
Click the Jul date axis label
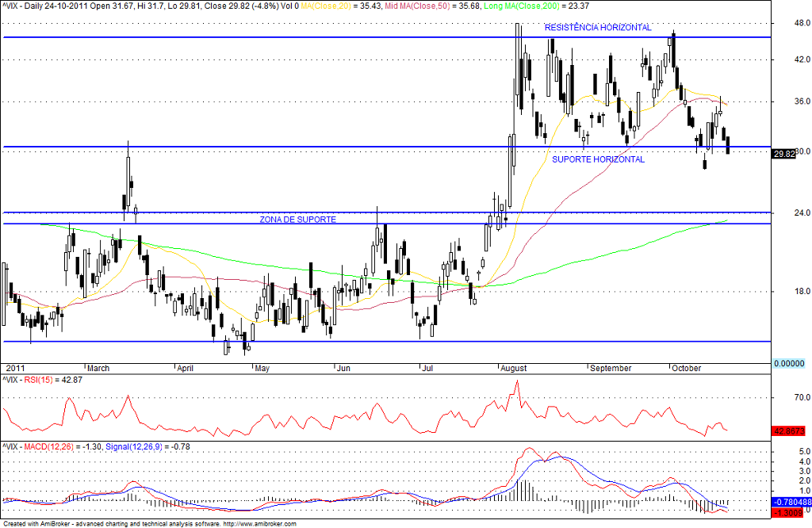(427, 368)
